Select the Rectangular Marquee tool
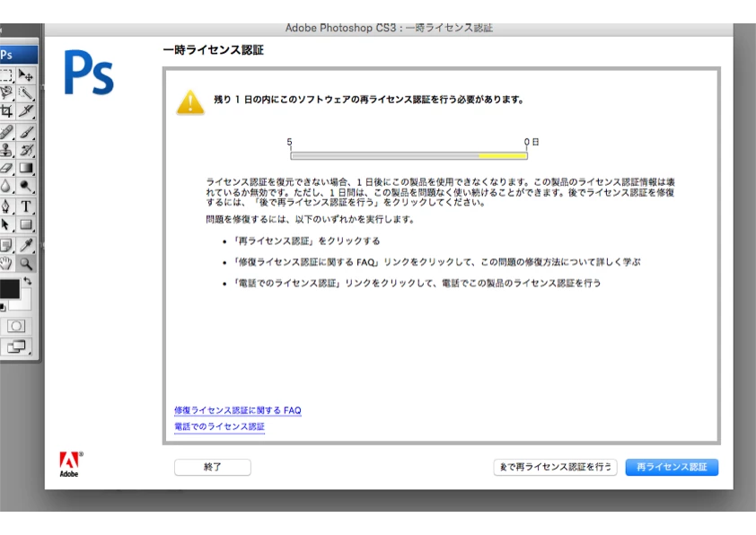This screenshot has height=535, width=756. [6, 75]
